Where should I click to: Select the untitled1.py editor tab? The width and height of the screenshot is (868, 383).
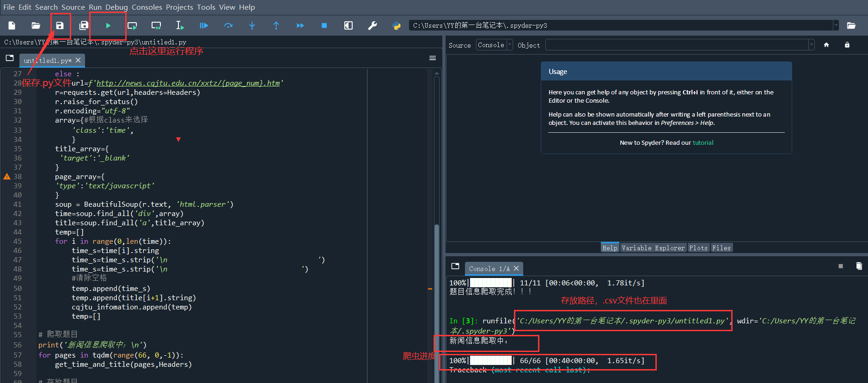tap(48, 61)
